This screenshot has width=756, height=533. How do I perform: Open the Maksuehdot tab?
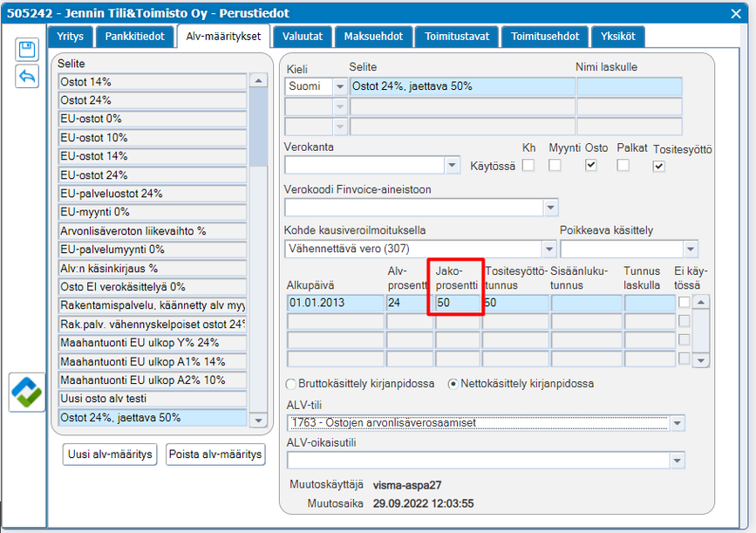coord(373,37)
